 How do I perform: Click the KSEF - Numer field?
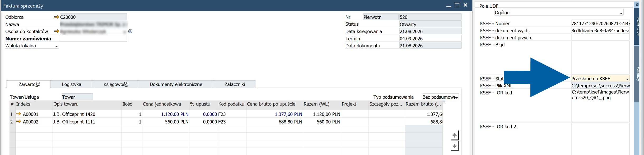coord(600,23)
